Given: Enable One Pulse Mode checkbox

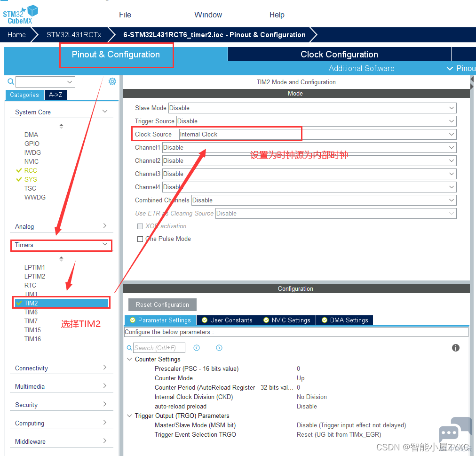Looking at the screenshot, I should (140, 239).
